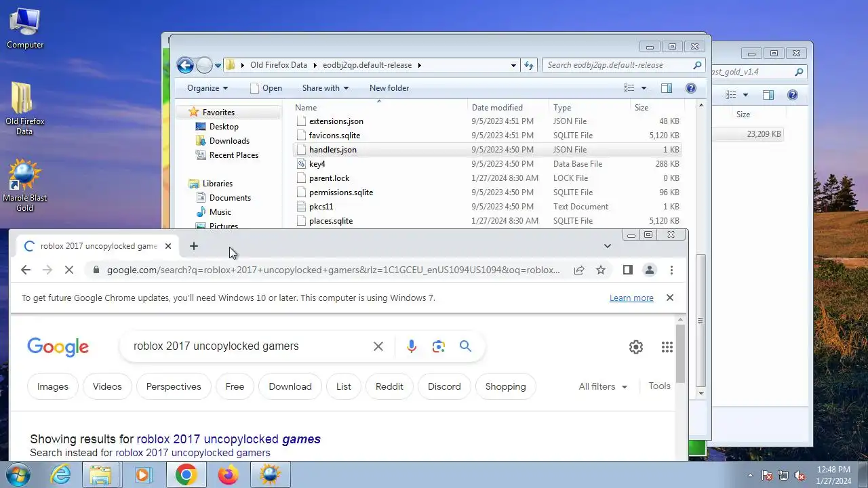Select key4 database file

(x=487, y=164)
